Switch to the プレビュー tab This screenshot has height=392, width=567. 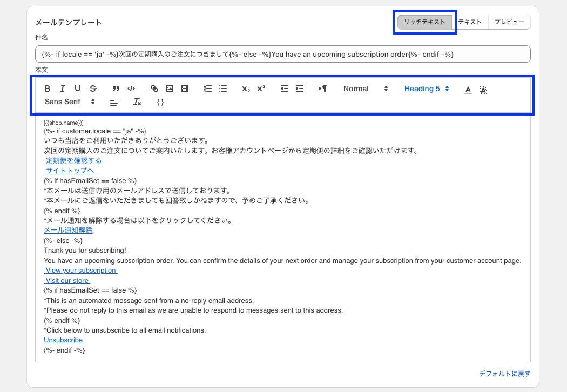509,22
